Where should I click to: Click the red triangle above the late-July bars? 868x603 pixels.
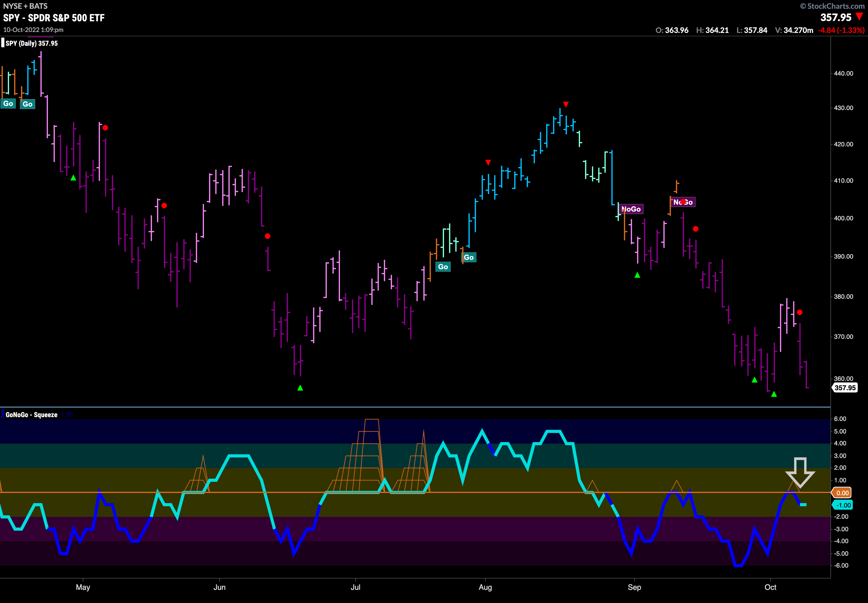click(488, 162)
